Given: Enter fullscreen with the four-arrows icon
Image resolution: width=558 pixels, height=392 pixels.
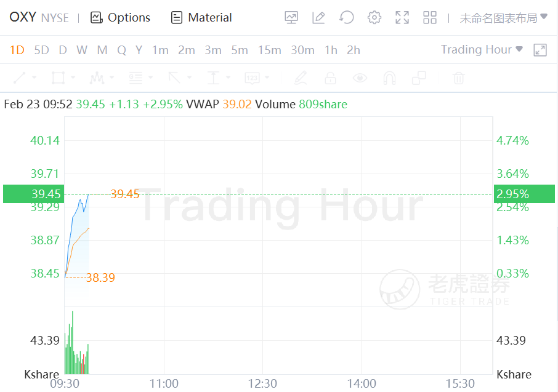Looking at the screenshot, I should tap(402, 18).
